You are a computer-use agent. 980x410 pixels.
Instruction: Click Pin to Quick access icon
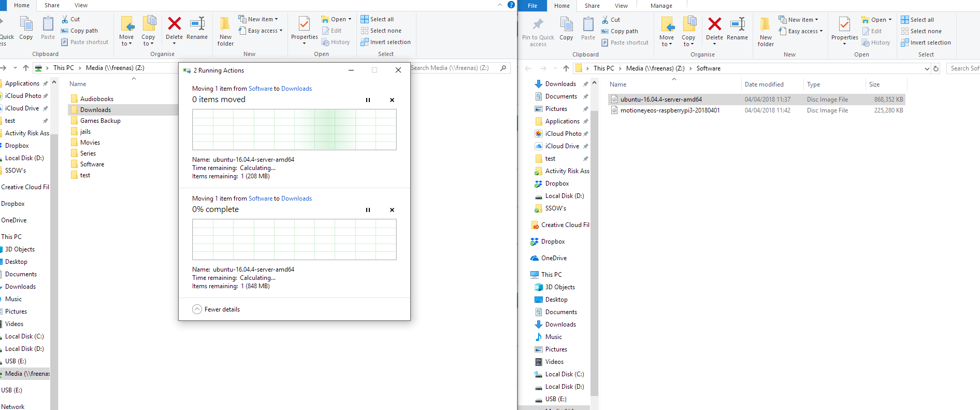click(538, 24)
